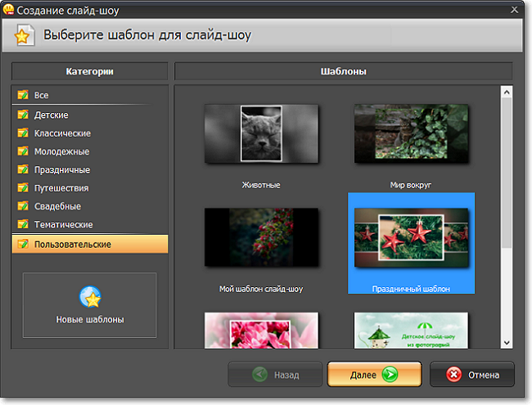Select the Тематические category
The image size is (532, 405).
point(63,224)
